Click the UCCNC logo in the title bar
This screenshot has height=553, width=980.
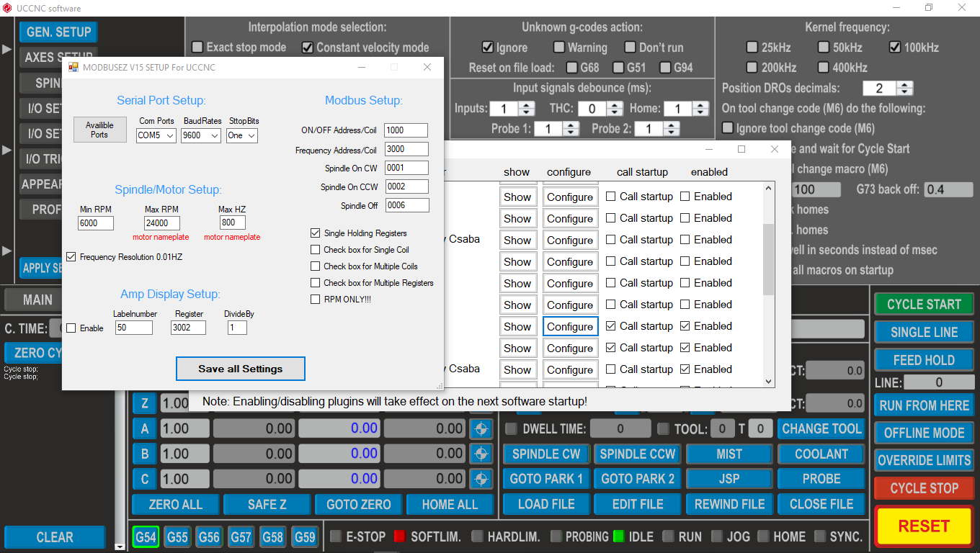click(8, 8)
